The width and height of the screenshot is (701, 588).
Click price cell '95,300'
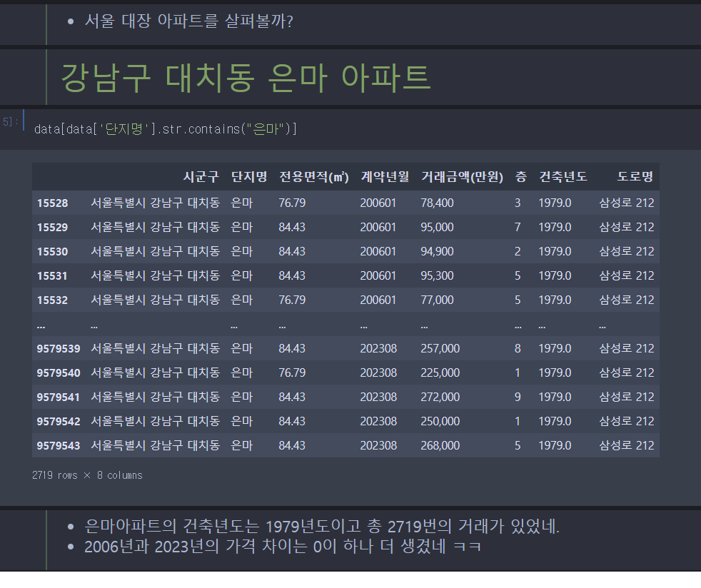pyautogui.click(x=437, y=275)
